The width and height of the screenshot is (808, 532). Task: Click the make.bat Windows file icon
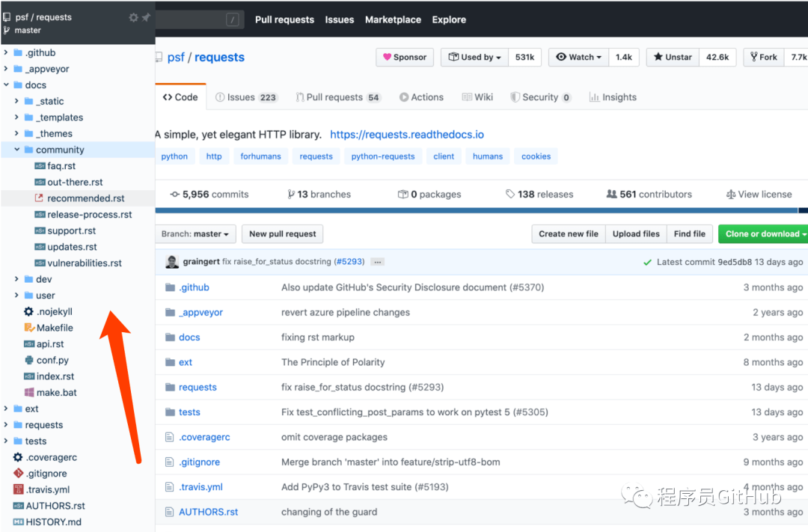29,392
